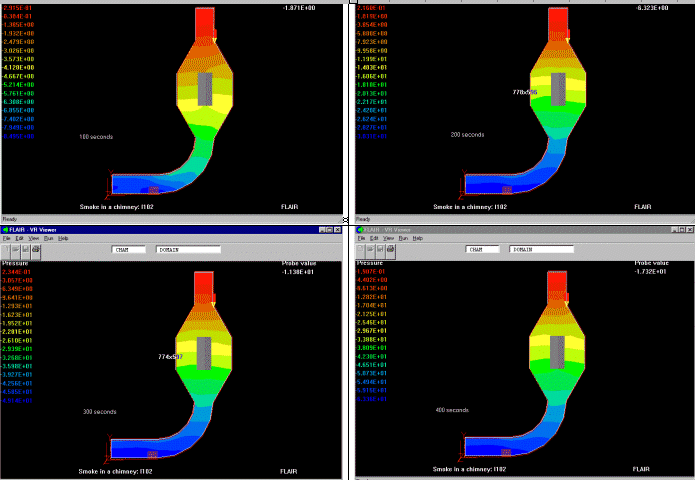Click the New file icon in bottom-right viewer

click(x=361, y=249)
